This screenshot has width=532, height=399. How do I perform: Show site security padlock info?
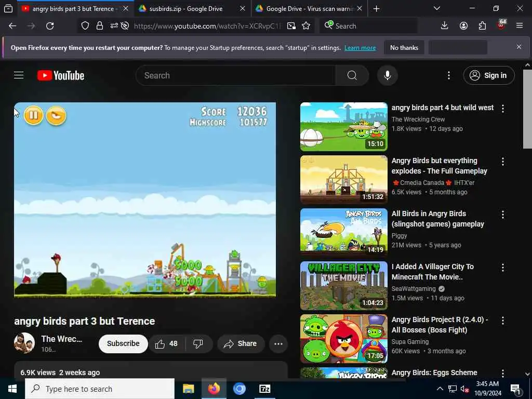(x=99, y=26)
